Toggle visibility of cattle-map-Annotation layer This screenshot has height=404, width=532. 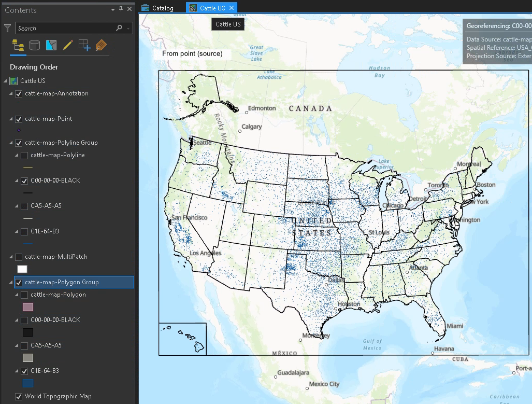(20, 93)
